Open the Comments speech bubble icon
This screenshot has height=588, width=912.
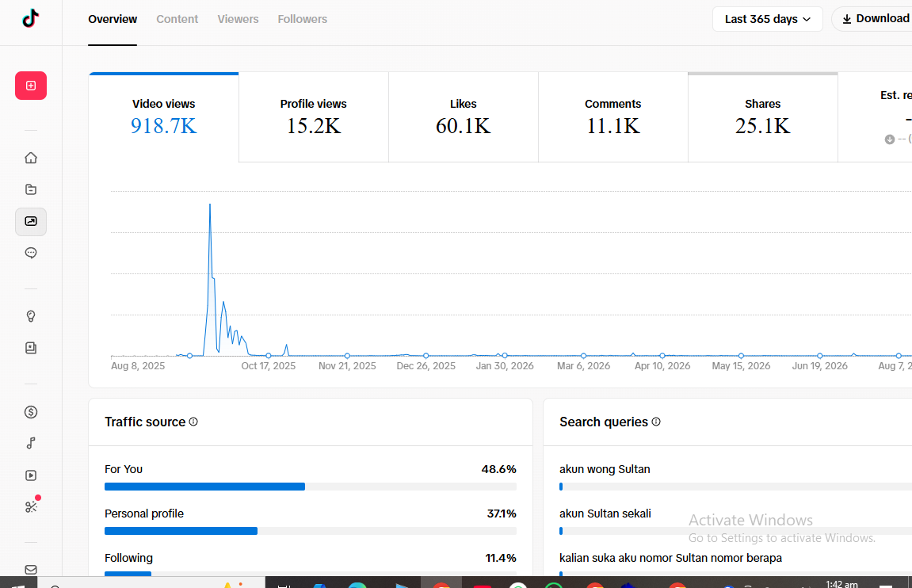pos(31,253)
